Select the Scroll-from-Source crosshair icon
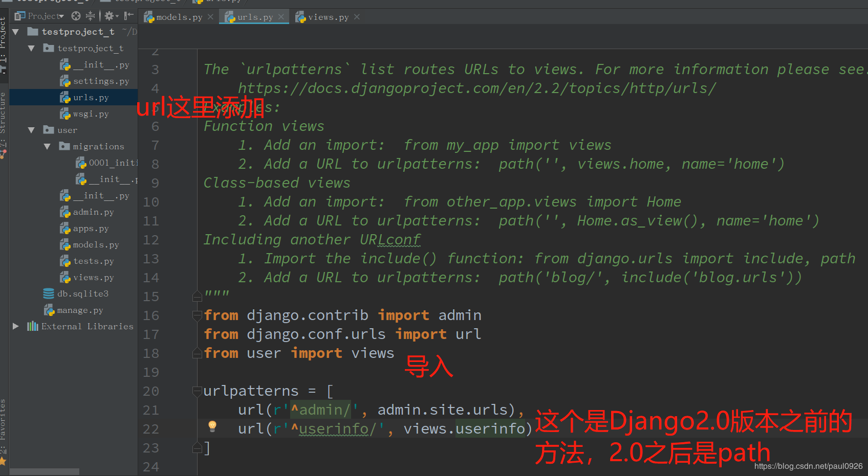 click(76, 16)
